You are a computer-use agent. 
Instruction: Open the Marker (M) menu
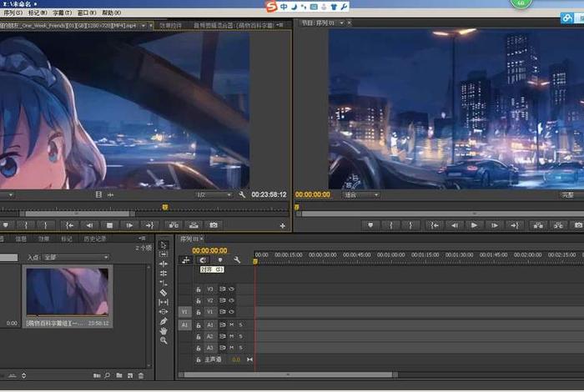coord(38,13)
